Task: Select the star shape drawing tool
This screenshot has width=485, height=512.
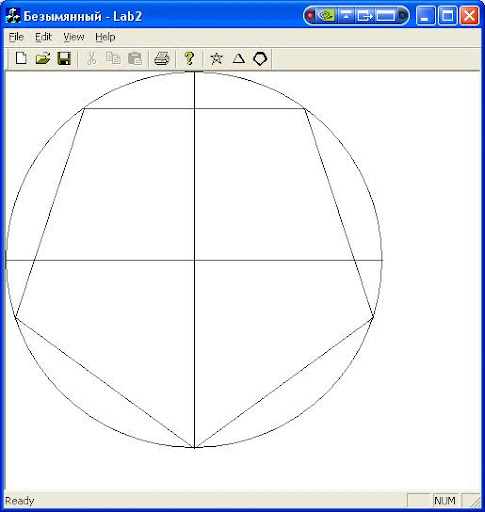Action: 216,59
